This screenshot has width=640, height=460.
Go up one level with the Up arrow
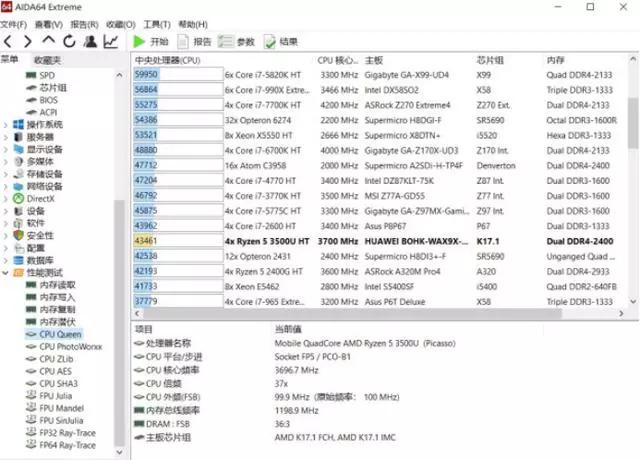click(x=49, y=40)
